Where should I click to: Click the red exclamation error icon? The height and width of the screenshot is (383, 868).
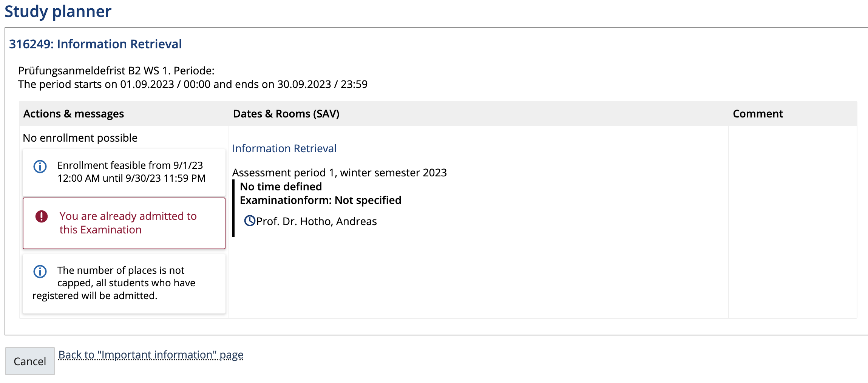[42, 216]
